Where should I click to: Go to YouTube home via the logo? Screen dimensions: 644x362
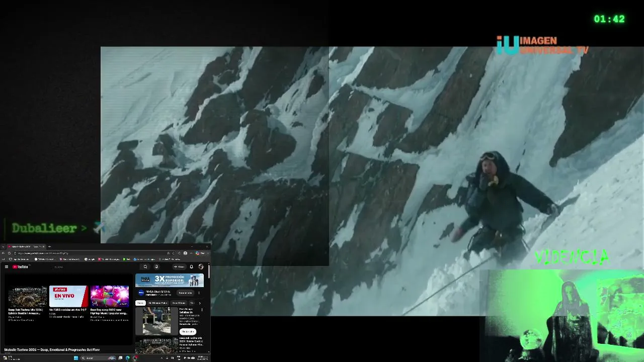click(21, 267)
